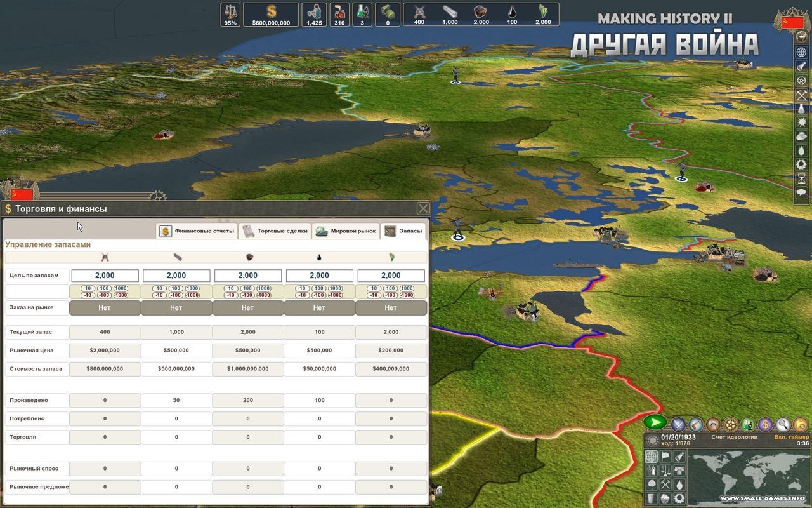
Task: Open the globe icon in the right sidebar
Action: coord(801,51)
